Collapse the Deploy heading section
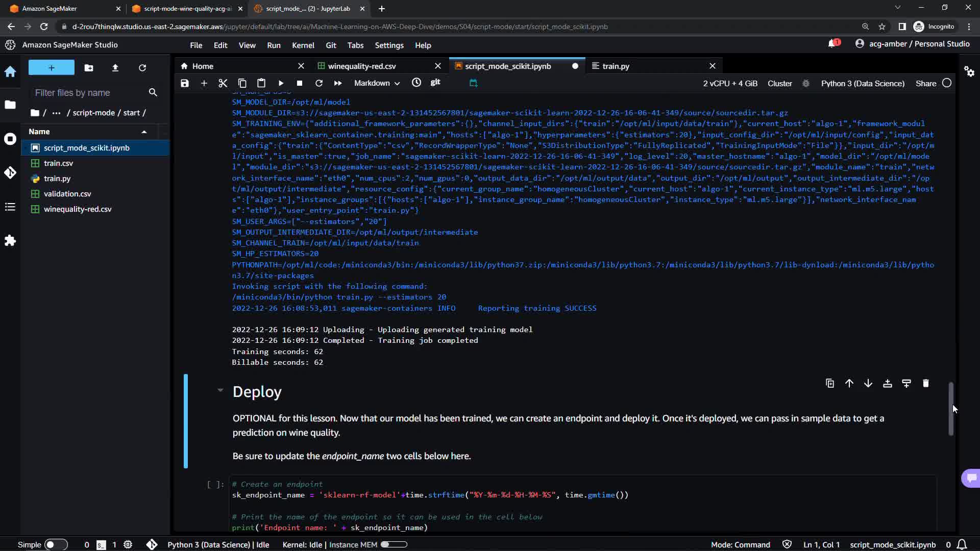Screen dimensions: 980x551 [220, 390]
